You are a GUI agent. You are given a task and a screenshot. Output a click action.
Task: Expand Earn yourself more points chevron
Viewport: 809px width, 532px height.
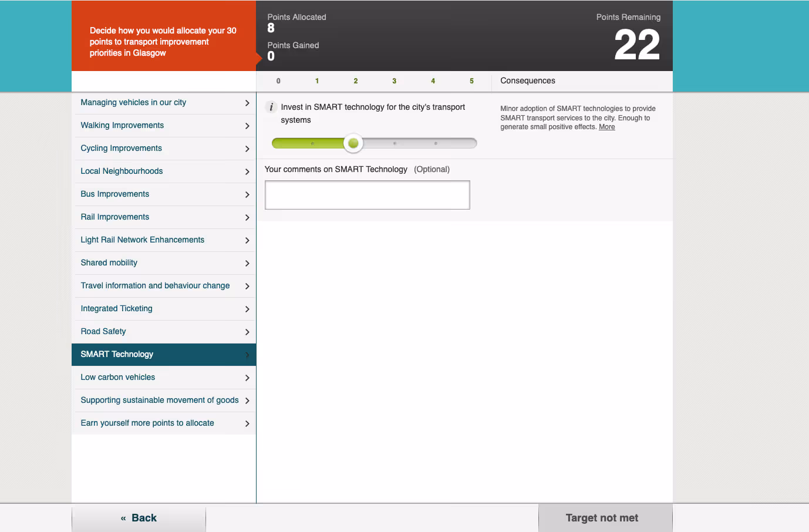(247, 423)
